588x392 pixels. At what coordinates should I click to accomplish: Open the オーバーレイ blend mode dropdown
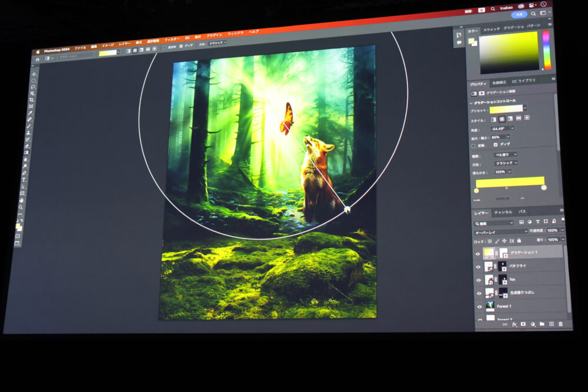pyautogui.click(x=501, y=231)
